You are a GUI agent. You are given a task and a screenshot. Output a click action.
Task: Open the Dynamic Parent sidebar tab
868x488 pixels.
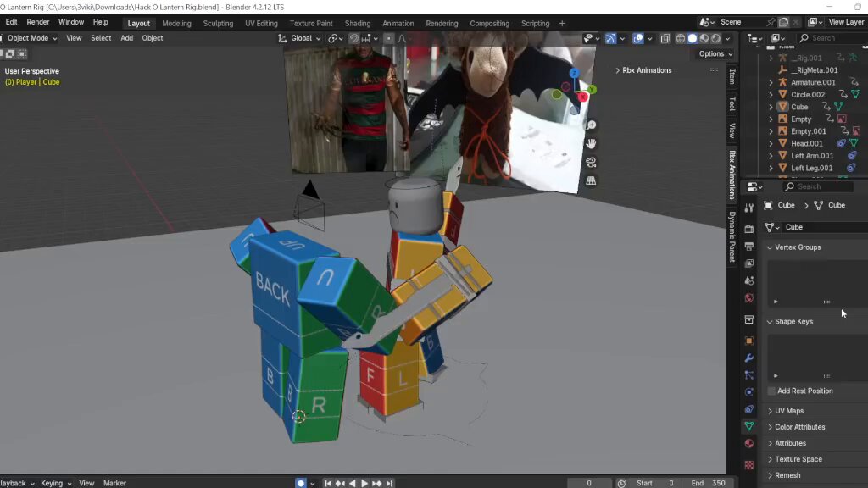pyautogui.click(x=732, y=237)
